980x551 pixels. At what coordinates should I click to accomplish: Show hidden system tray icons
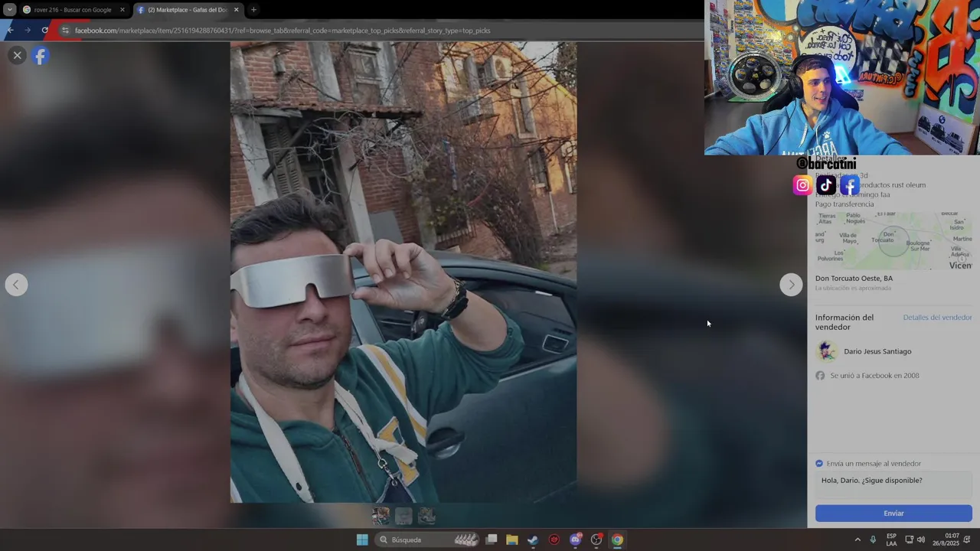(x=857, y=540)
